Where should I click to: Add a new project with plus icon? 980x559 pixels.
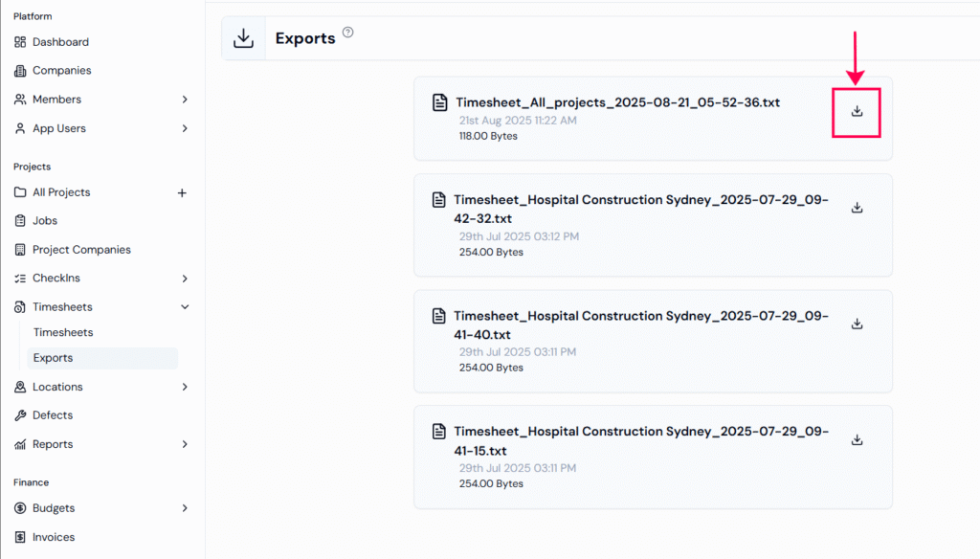point(182,192)
